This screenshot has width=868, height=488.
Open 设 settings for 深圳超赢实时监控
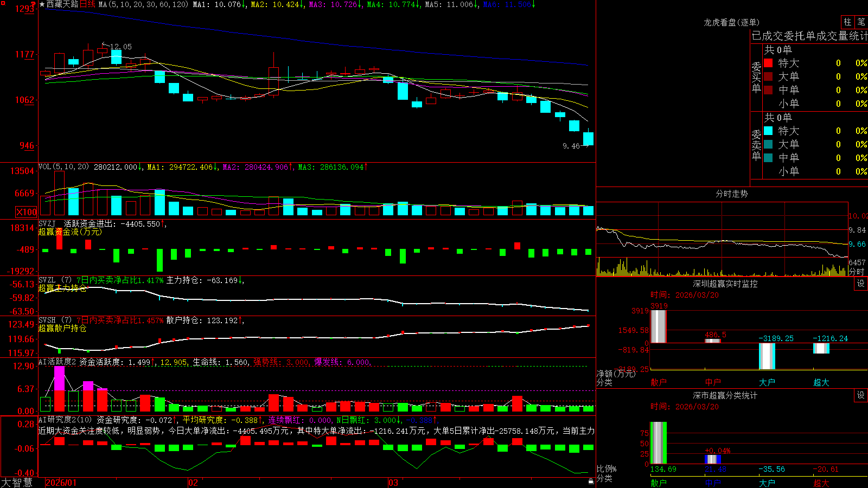pyautogui.click(x=860, y=284)
